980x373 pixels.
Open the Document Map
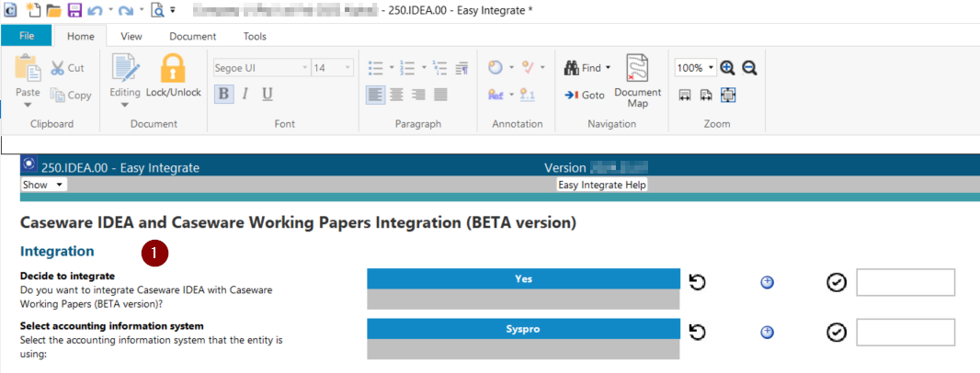pyautogui.click(x=637, y=81)
